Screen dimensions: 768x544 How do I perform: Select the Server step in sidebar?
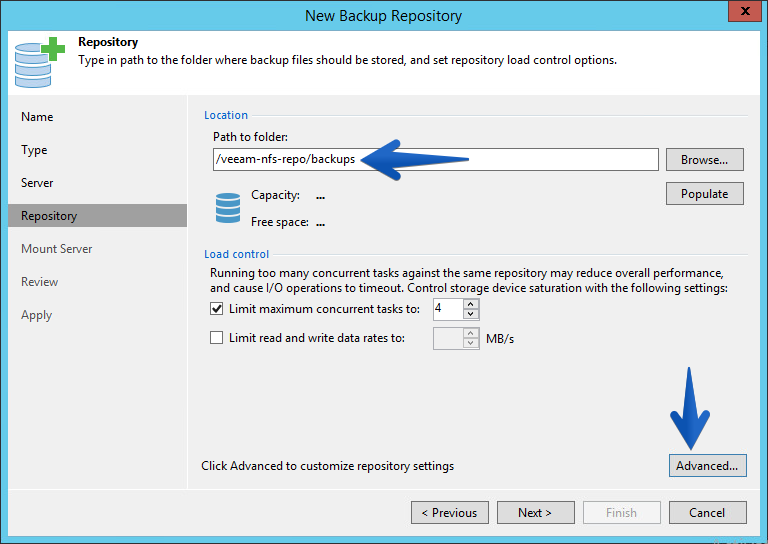[x=37, y=183]
